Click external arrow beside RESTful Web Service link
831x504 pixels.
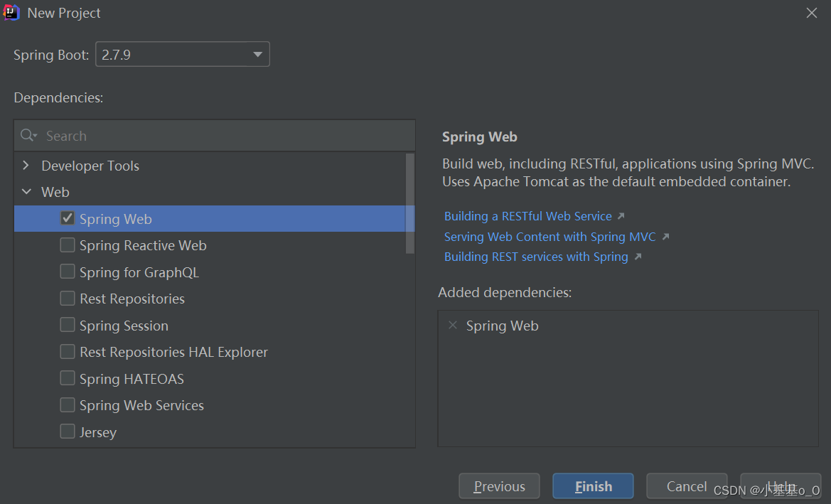coord(621,215)
